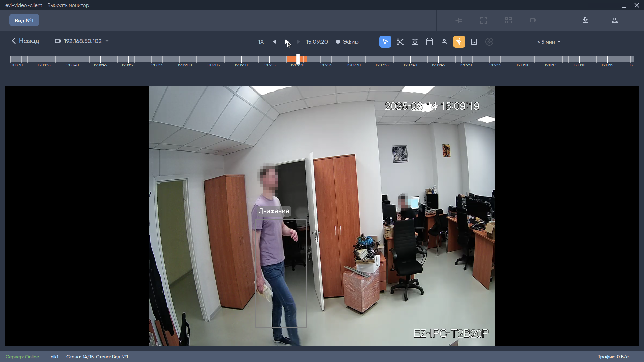Viewport: 644px width, 362px height.
Task: Click the person search icon in toolbar
Action: (444, 42)
